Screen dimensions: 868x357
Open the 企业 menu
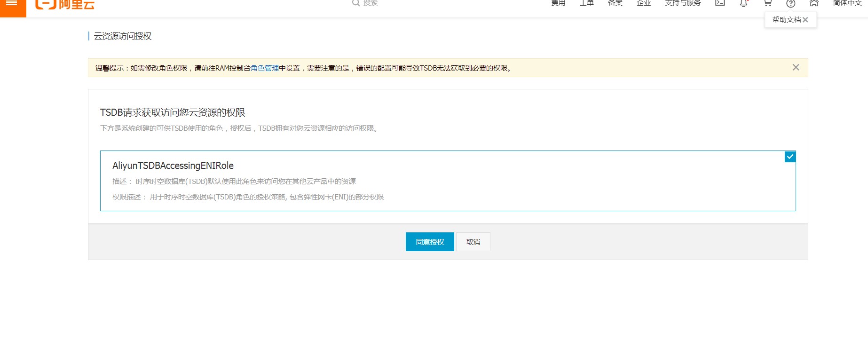tap(644, 3)
